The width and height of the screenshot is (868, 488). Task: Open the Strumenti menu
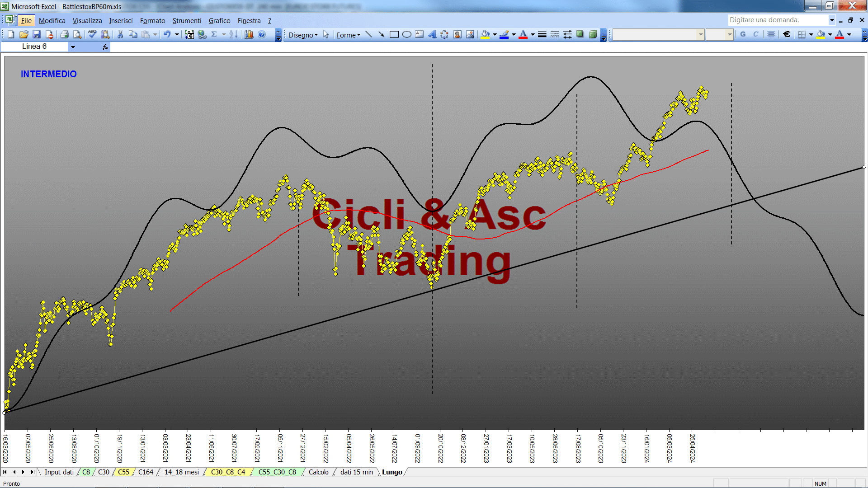[x=187, y=21]
